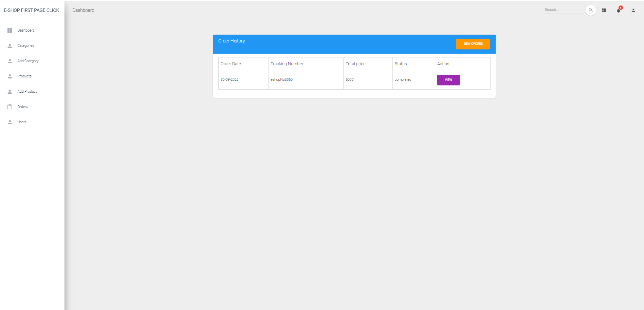Open the Orders section from sidebar
Viewport: 644px width, 310px height.
[22, 106]
